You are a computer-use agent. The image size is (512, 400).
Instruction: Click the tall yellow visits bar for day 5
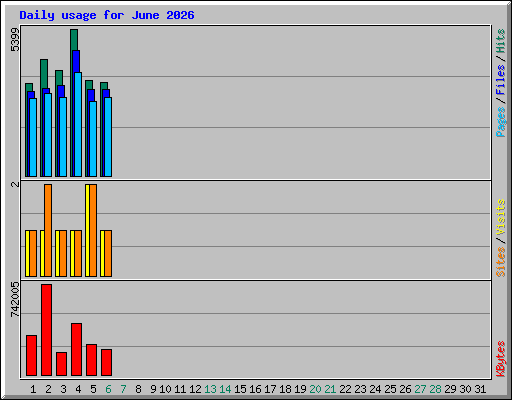87,230
